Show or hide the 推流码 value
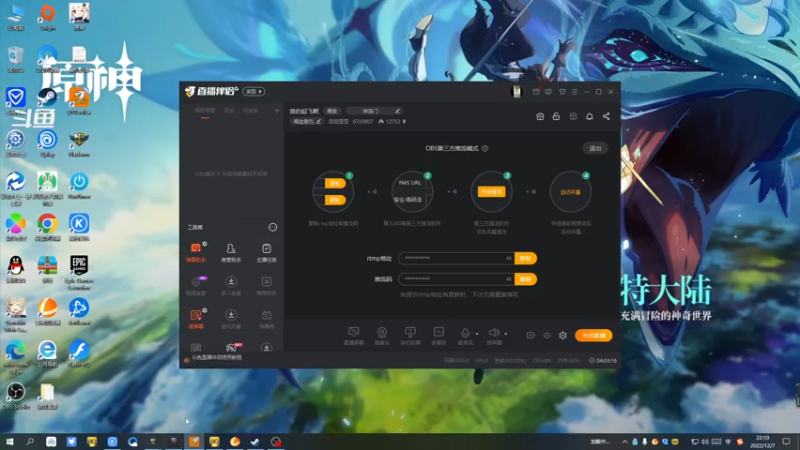The height and width of the screenshot is (450, 800). click(509, 279)
